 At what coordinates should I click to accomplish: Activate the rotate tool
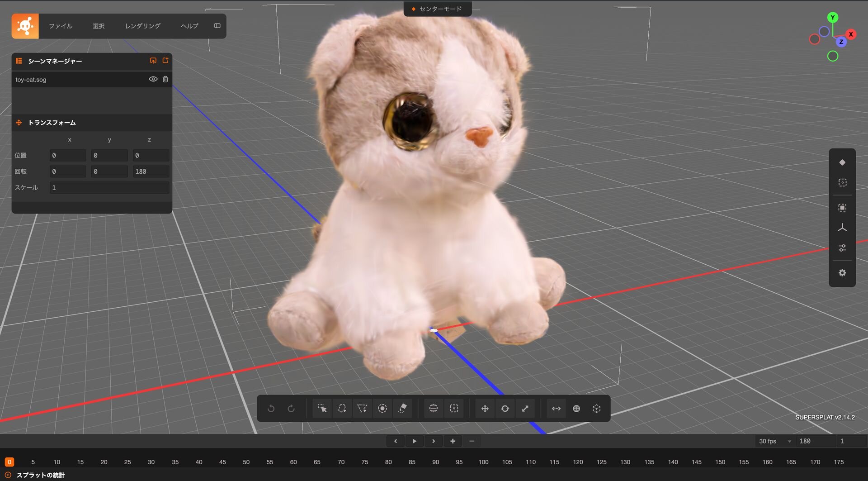505,409
